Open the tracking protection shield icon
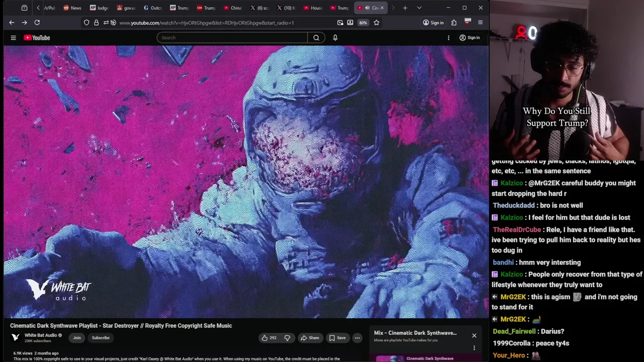This screenshot has width=644, height=362. 87,23
